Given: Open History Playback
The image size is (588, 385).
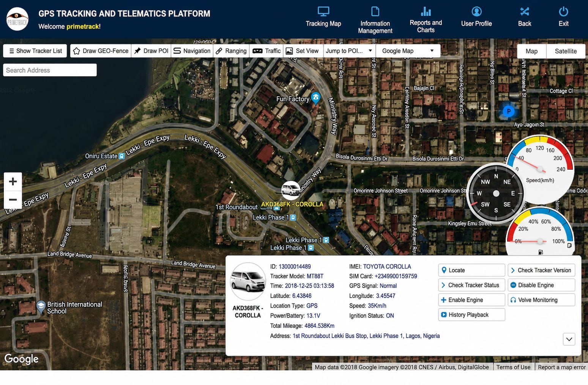Looking at the screenshot, I should (471, 314).
